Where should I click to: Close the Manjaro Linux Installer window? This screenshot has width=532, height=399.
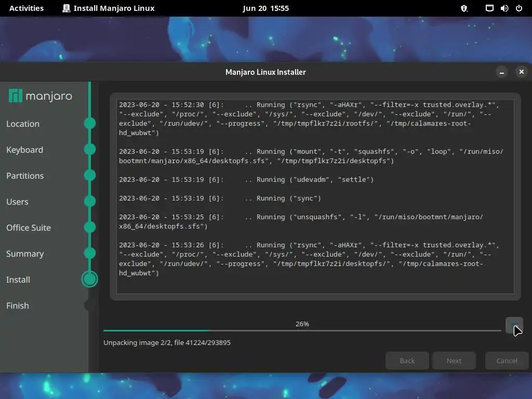522,72
